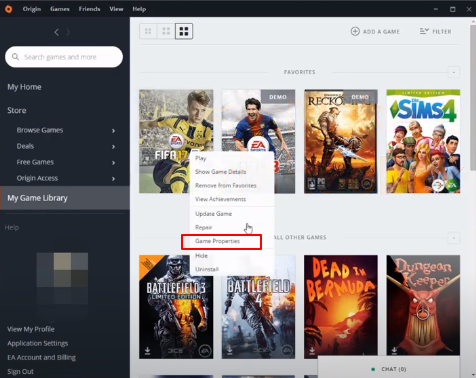Click Sign Out
Screen dimensions: 476x378
click(x=20, y=371)
